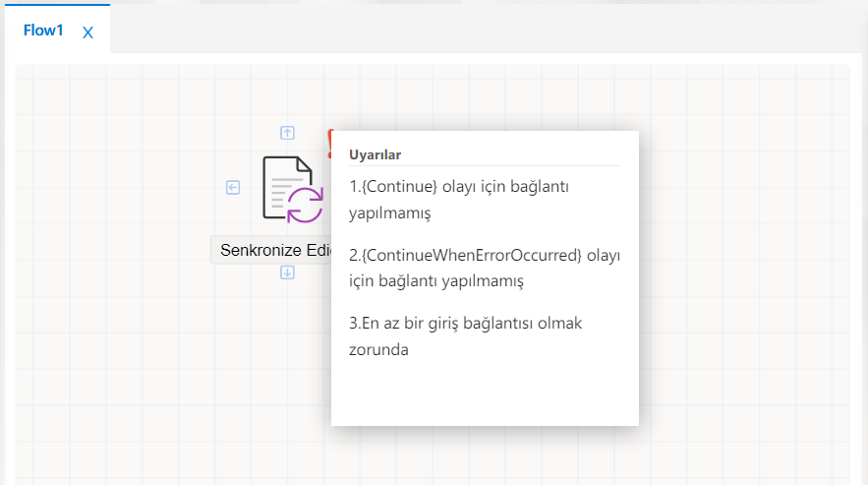868x485 pixels.
Task: Switch to the Flow1 tab
Action: click(43, 30)
